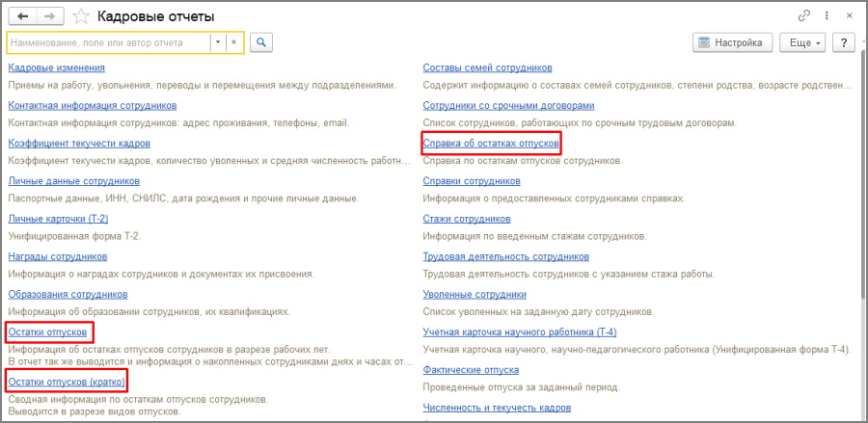This screenshot has height=423, width=868.
Task: Run search with the magnifier button
Action: point(261,42)
